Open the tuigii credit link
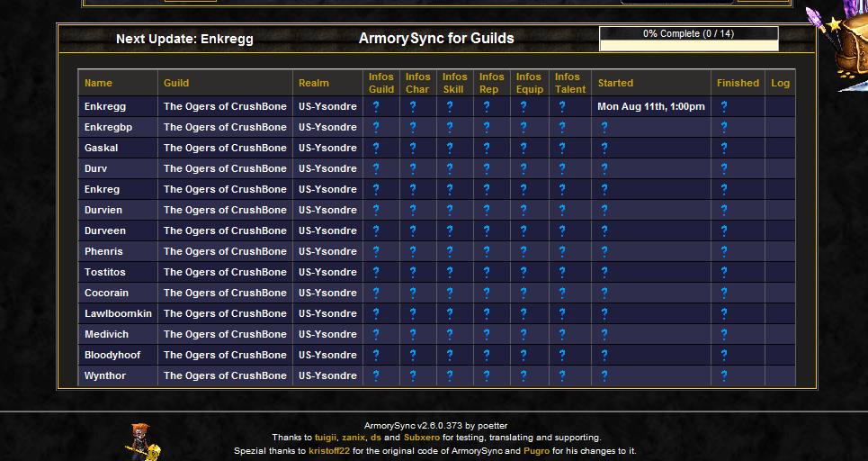868x461 pixels. (x=327, y=438)
